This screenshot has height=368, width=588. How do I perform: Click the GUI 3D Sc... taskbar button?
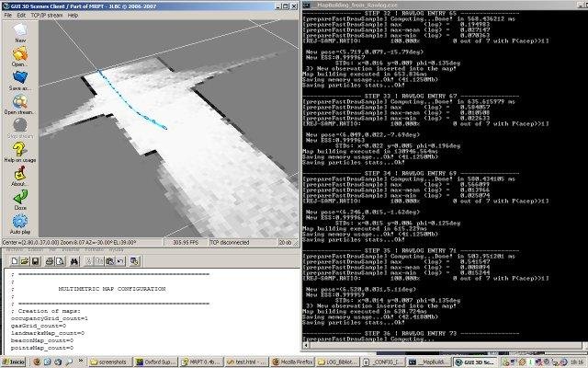click(x=475, y=362)
